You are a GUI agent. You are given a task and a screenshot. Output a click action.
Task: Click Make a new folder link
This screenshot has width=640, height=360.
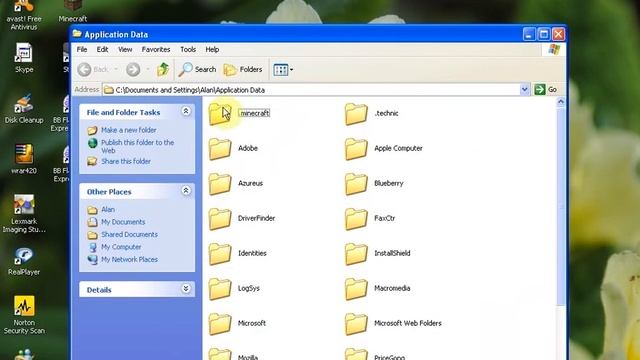[129, 130]
